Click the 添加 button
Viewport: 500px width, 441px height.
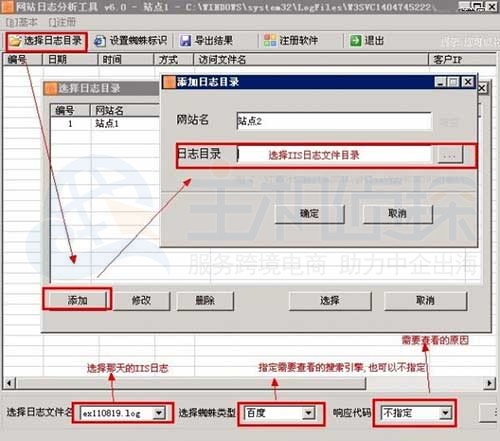[x=77, y=301]
